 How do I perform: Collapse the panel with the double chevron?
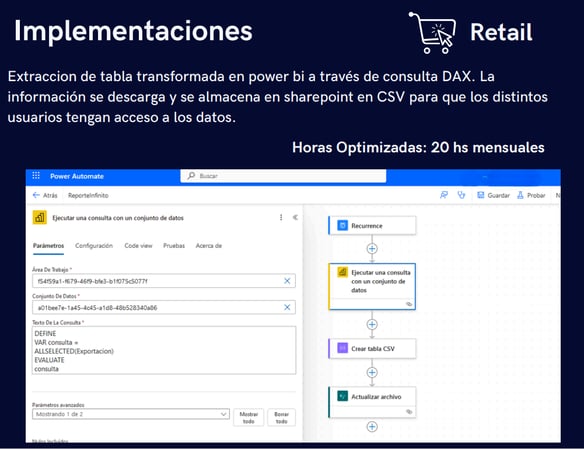point(295,217)
